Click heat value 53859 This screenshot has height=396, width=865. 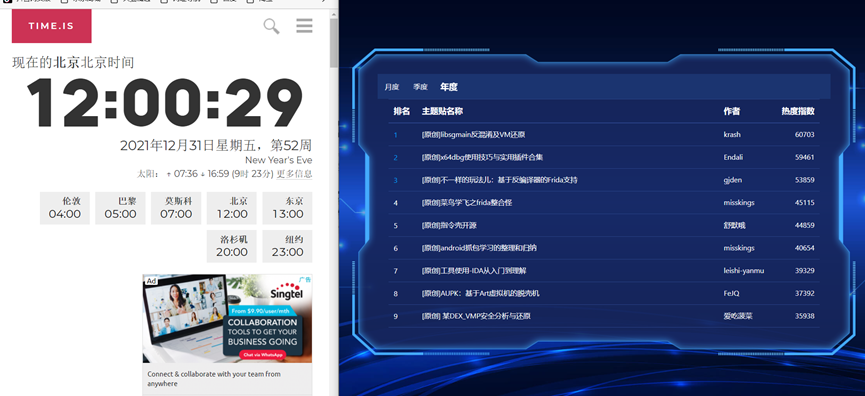click(804, 180)
